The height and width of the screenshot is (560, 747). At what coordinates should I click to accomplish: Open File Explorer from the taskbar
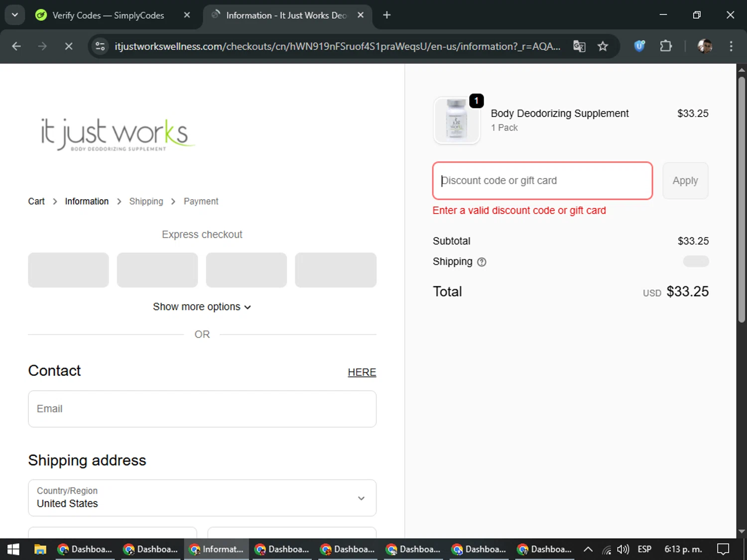point(40,549)
